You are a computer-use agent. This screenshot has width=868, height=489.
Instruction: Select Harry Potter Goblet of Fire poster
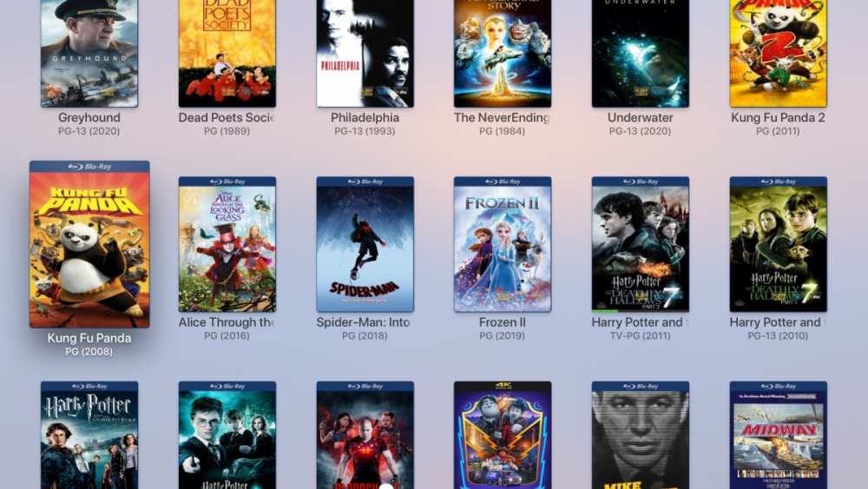89,435
